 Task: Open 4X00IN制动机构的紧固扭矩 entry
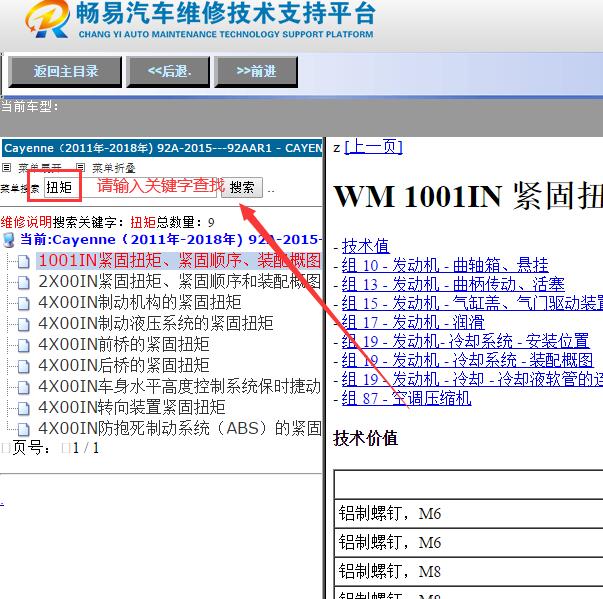140,303
